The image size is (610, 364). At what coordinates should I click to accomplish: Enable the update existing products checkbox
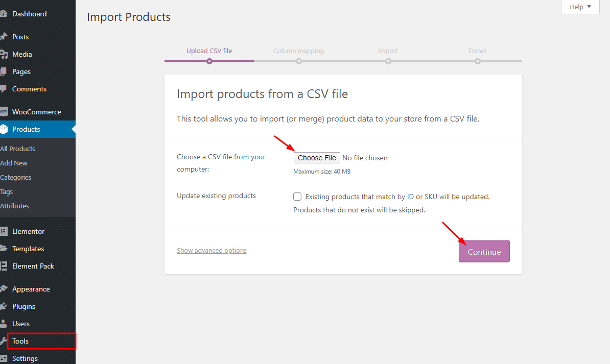pyautogui.click(x=297, y=197)
